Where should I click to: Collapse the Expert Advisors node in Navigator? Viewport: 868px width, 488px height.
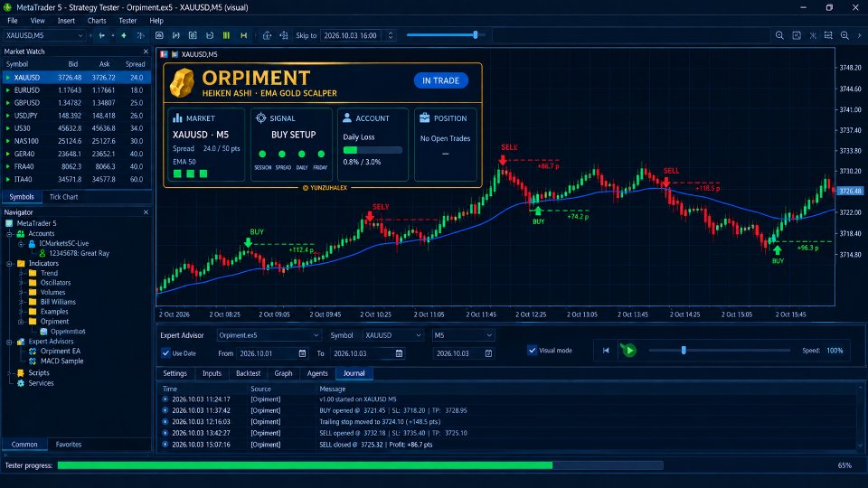click(x=9, y=342)
